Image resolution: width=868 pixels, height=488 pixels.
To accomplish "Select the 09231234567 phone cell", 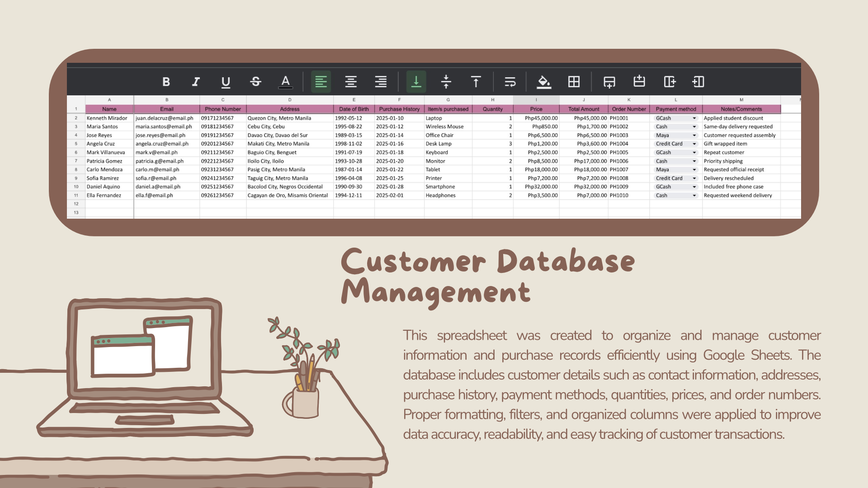I will pos(223,170).
